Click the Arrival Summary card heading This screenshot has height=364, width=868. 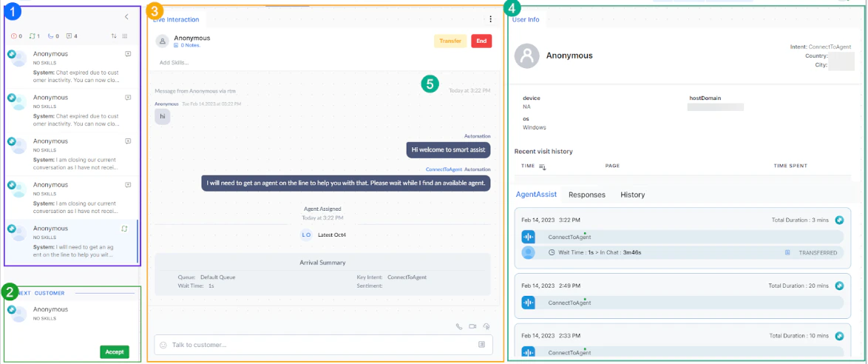click(323, 263)
